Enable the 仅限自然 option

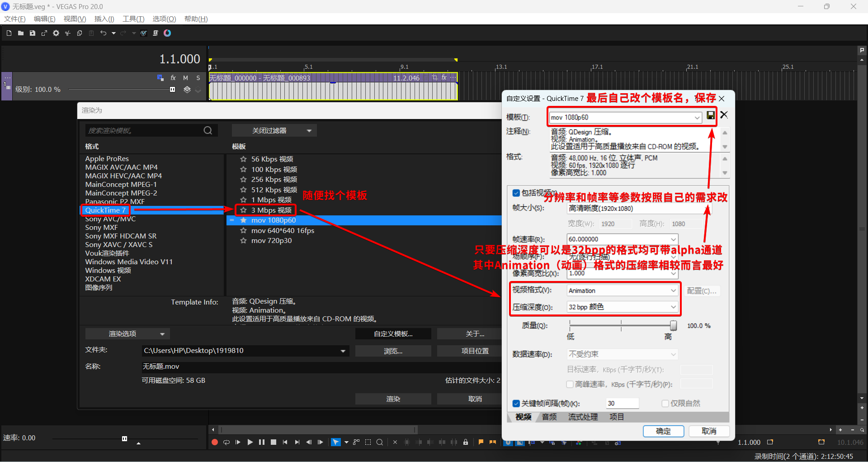pyautogui.click(x=665, y=403)
